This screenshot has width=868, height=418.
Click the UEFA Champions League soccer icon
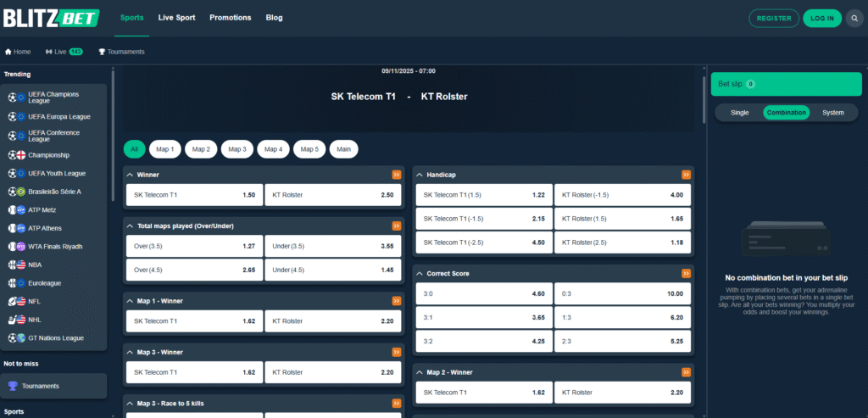(12, 98)
